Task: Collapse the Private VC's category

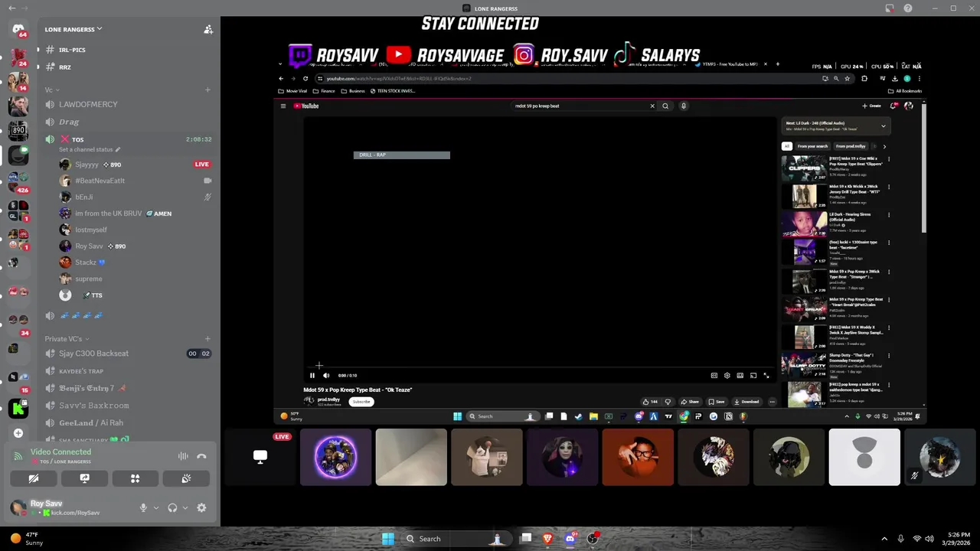Action: pos(67,338)
